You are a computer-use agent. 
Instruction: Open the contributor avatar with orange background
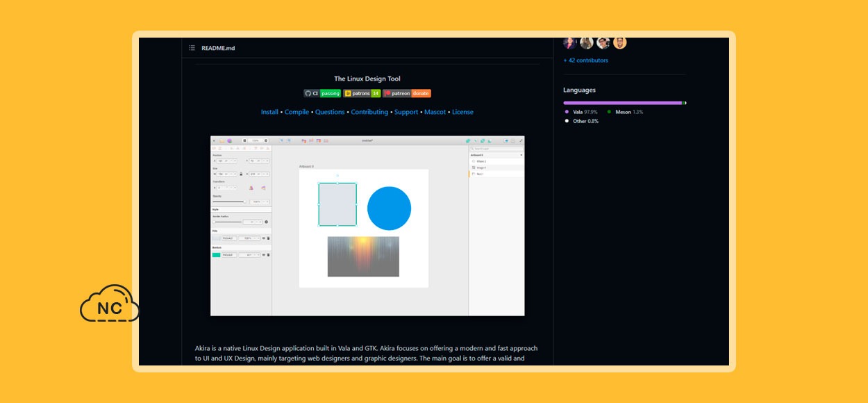coord(620,42)
